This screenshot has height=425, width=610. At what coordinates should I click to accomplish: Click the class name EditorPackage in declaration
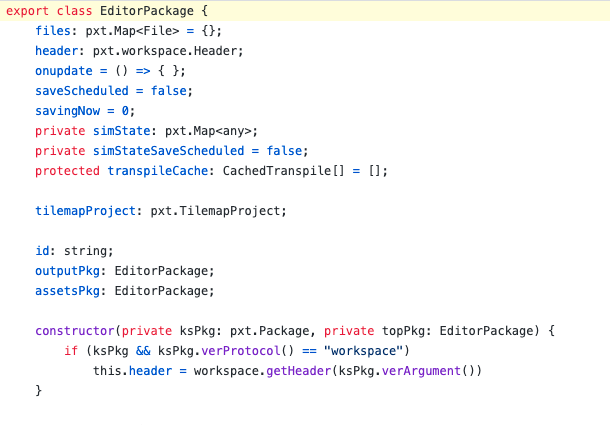click(147, 11)
